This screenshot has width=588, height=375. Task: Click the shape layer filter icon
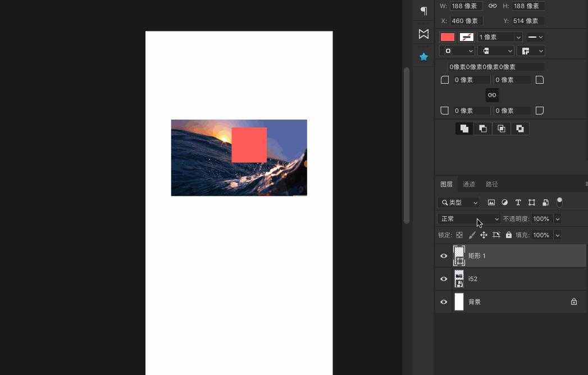[x=531, y=202]
